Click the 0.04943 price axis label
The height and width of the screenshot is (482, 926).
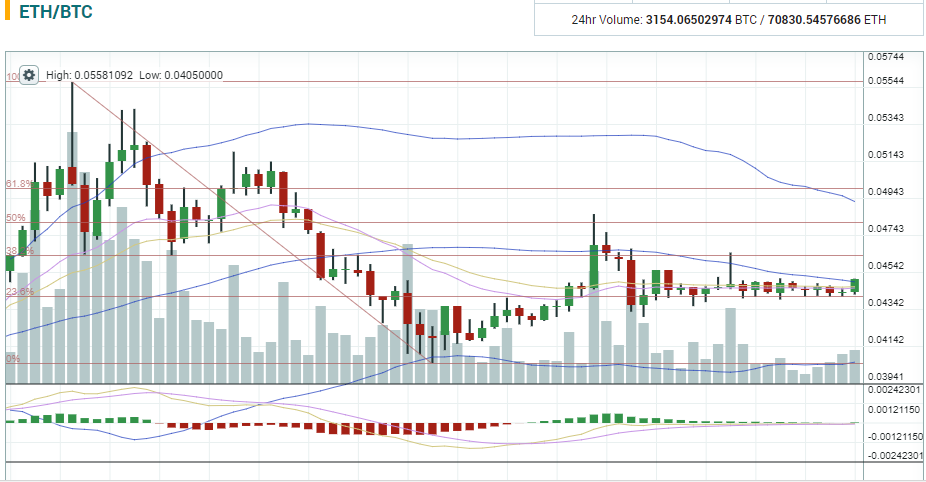point(885,192)
